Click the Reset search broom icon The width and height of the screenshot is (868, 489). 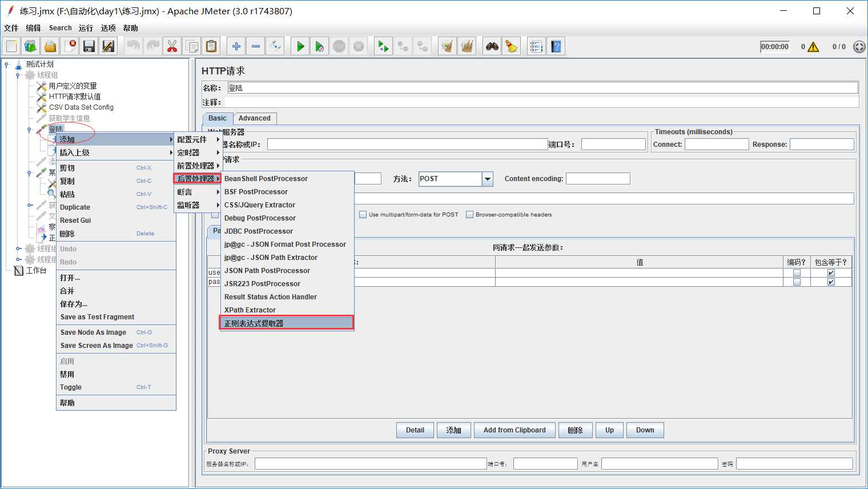(511, 46)
